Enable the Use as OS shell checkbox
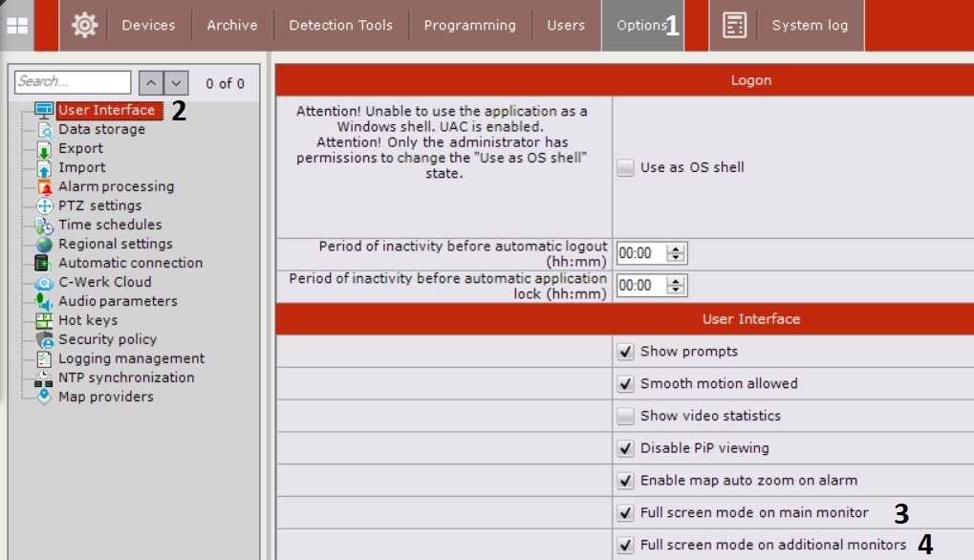The height and width of the screenshot is (560, 974). 625,168
